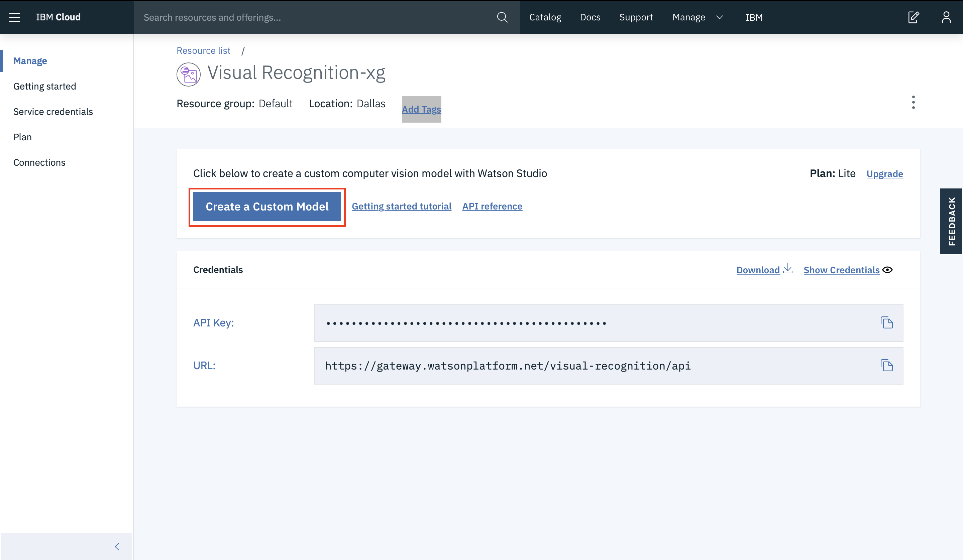Click the Add Tags link
Viewport: 963px width, 560px height.
pyautogui.click(x=421, y=109)
